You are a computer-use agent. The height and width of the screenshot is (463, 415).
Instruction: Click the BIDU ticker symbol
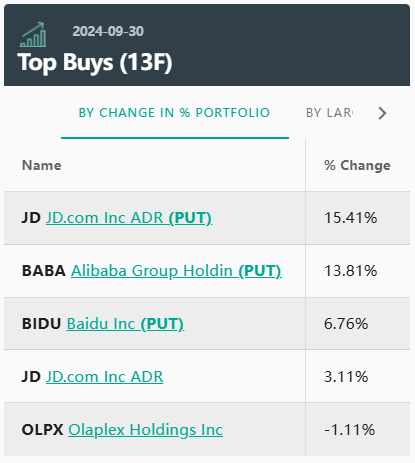click(x=42, y=324)
